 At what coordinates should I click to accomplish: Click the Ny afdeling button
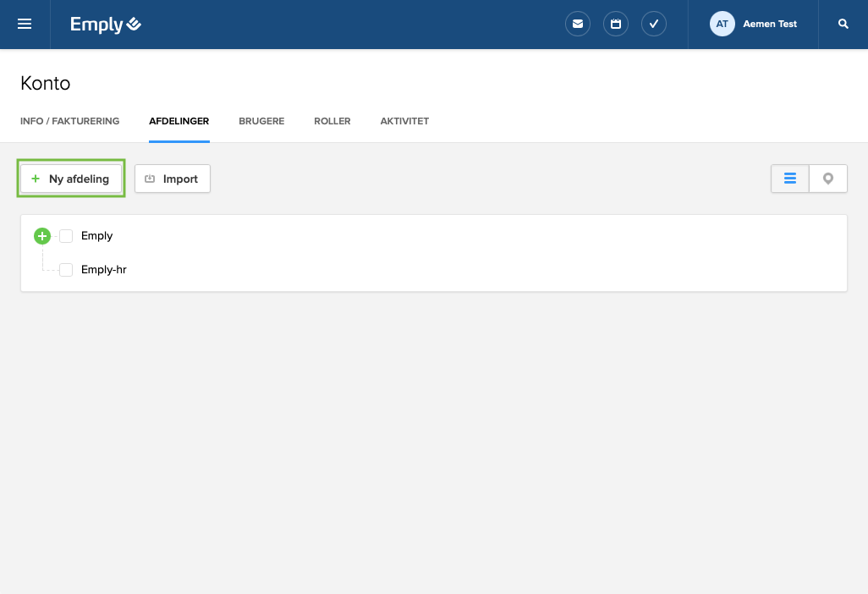pyautogui.click(x=71, y=179)
